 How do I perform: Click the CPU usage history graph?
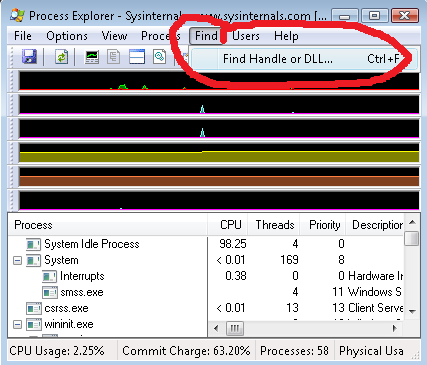click(219, 81)
